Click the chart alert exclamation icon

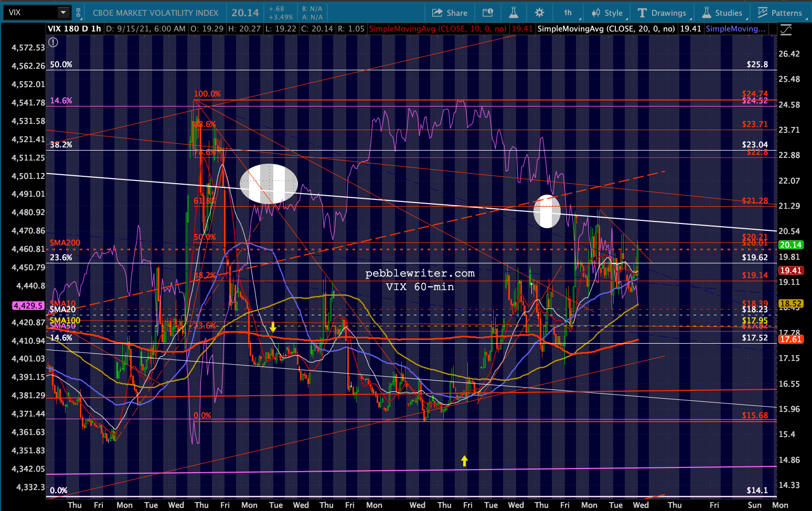53,42
